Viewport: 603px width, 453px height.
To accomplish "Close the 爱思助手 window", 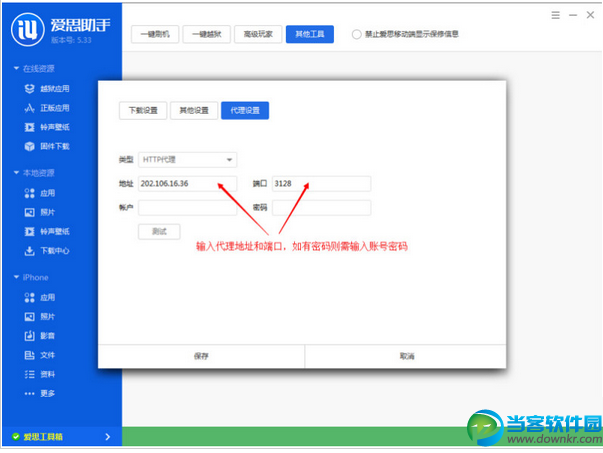I will coord(590,15).
